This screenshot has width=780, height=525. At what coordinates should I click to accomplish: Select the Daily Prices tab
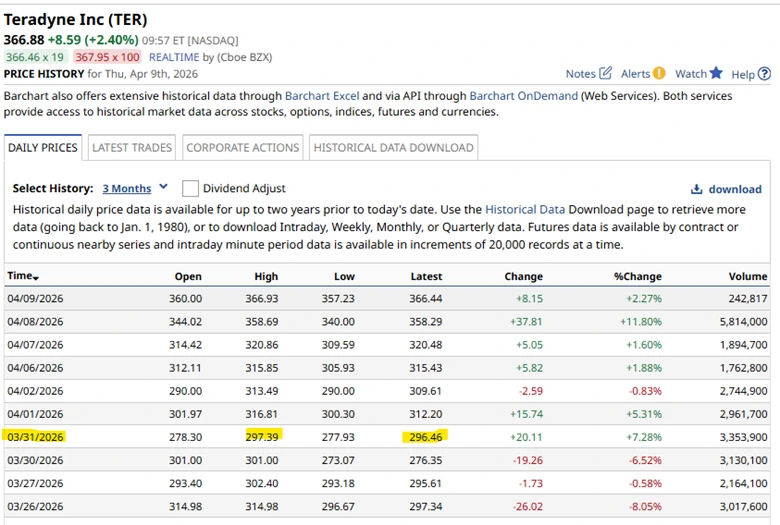(x=43, y=147)
